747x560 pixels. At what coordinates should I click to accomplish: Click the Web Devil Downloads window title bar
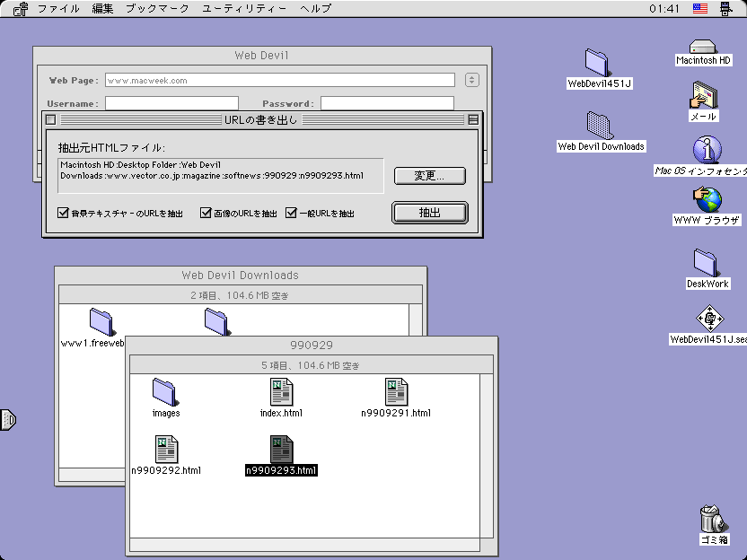click(240, 276)
